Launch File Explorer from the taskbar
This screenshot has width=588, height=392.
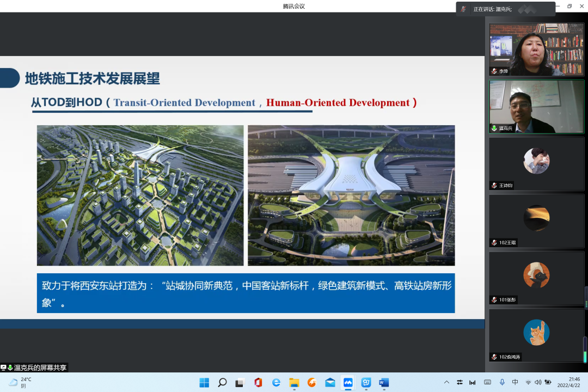click(294, 382)
